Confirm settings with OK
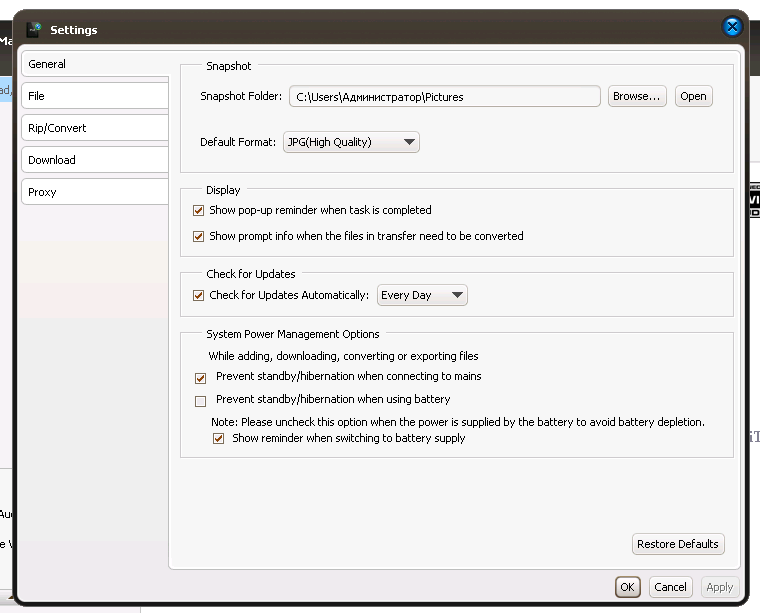 click(628, 587)
